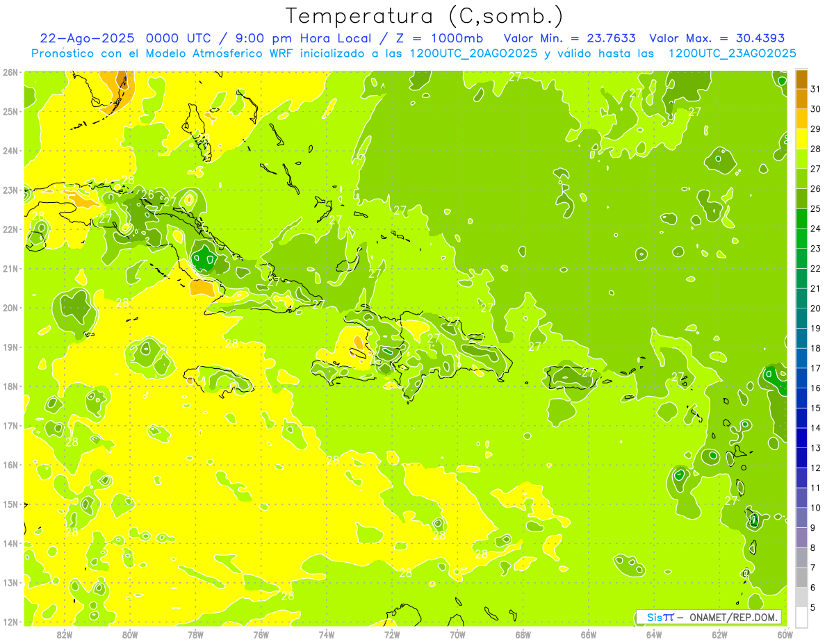The height and width of the screenshot is (644, 834).
Task: Click the "70W" longitude axis label
Action: click(457, 634)
